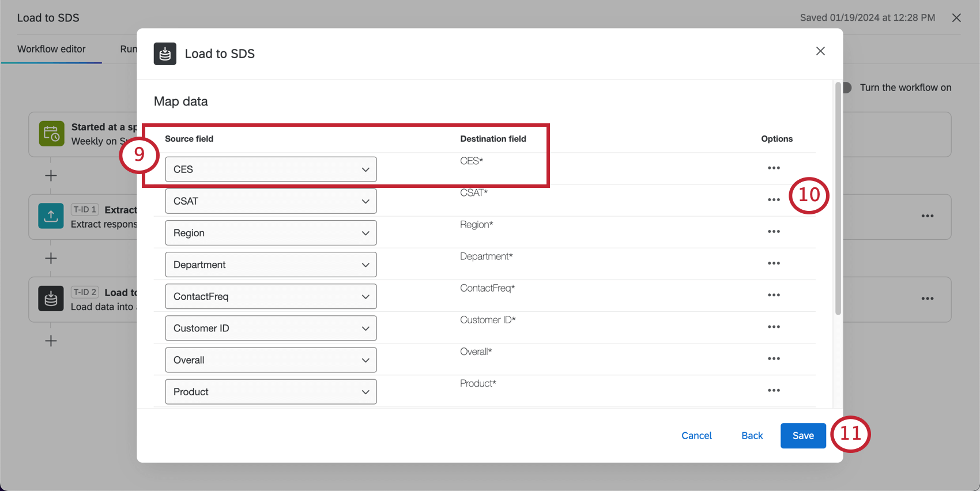Open options menu for ContactFreq row
This screenshot has height=491, width=980.
774,295
